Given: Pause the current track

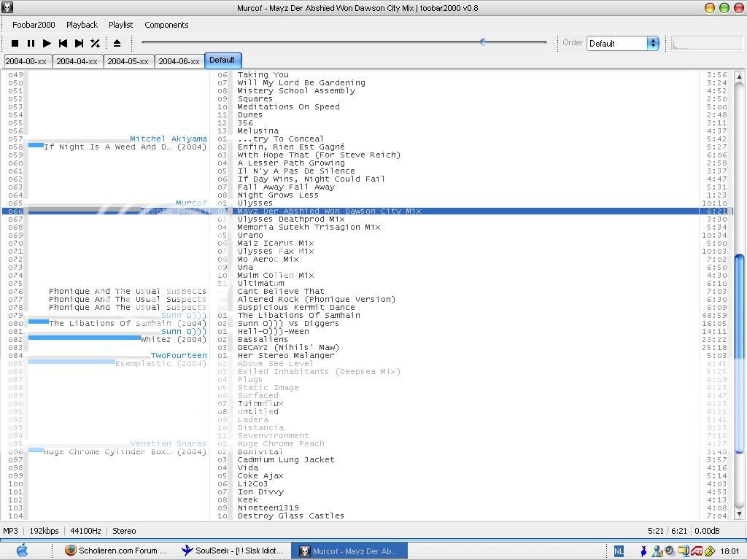Looking at the screenshot, I should click(x=31, y=43).
